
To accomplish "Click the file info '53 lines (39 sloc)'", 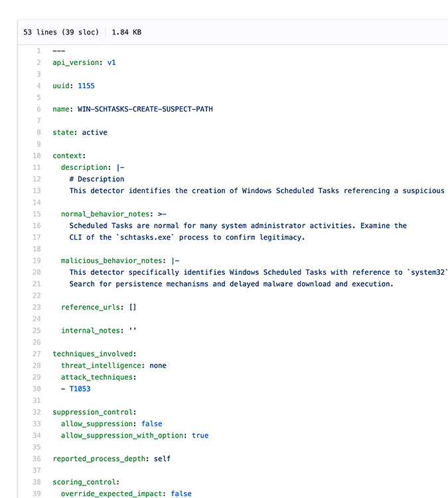I will coord(61,32).
